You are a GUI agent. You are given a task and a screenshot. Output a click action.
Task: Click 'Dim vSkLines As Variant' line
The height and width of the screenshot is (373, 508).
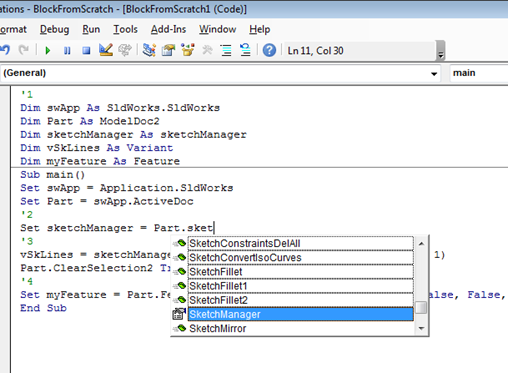[97, 148]
